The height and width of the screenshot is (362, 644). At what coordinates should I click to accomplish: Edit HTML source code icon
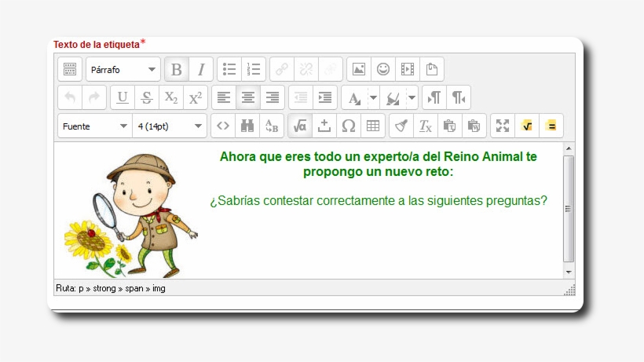[223, 126]
